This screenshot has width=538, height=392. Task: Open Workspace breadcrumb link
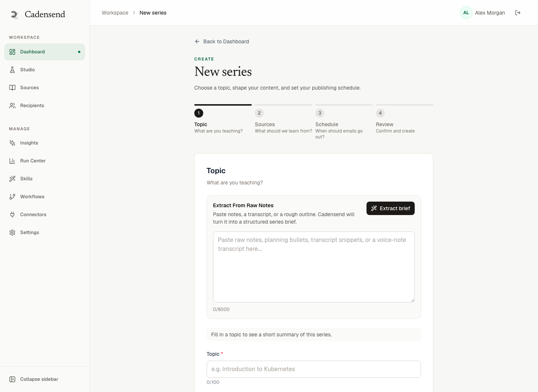pyautogui.click(x=115, y=13)
